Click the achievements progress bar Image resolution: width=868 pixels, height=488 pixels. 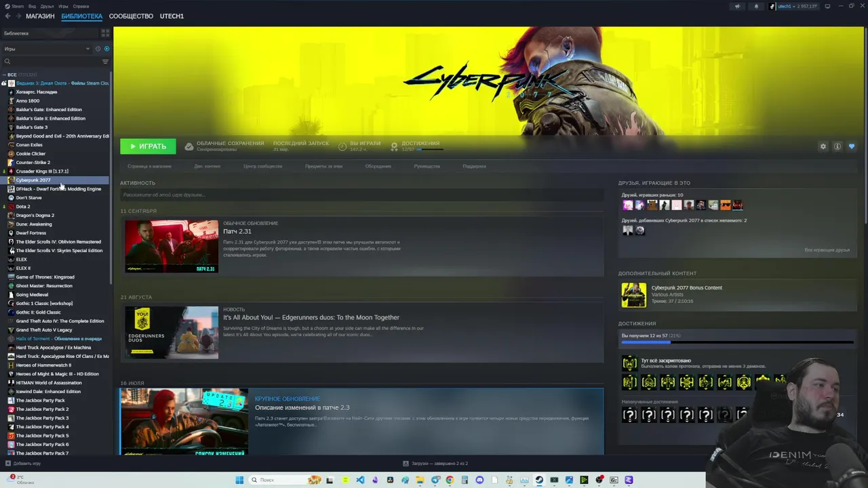(x=737, y=342)
